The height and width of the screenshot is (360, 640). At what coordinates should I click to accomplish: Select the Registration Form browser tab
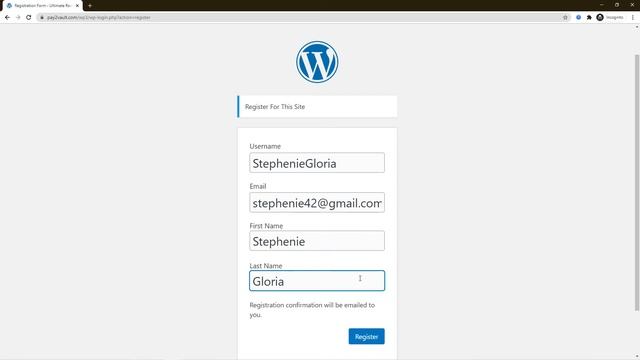pyautogui.click(x=42, y=6)
